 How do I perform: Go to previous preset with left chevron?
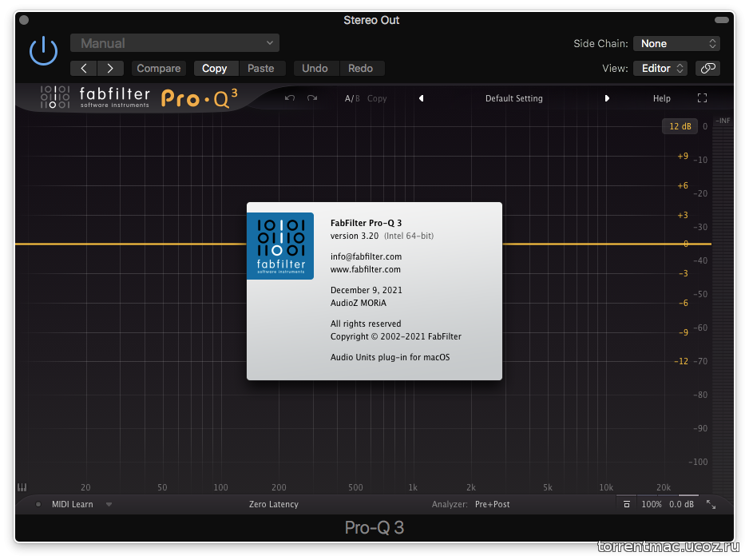84,69
